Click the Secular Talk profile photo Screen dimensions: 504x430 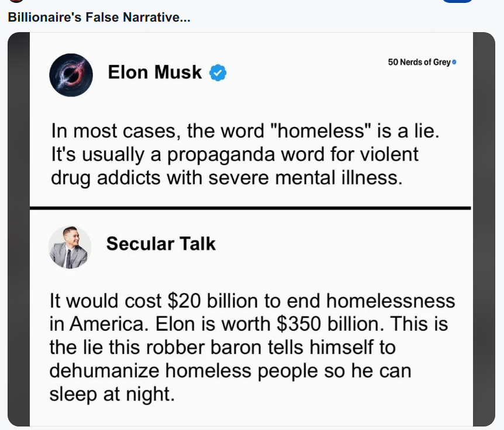[70, 247]
